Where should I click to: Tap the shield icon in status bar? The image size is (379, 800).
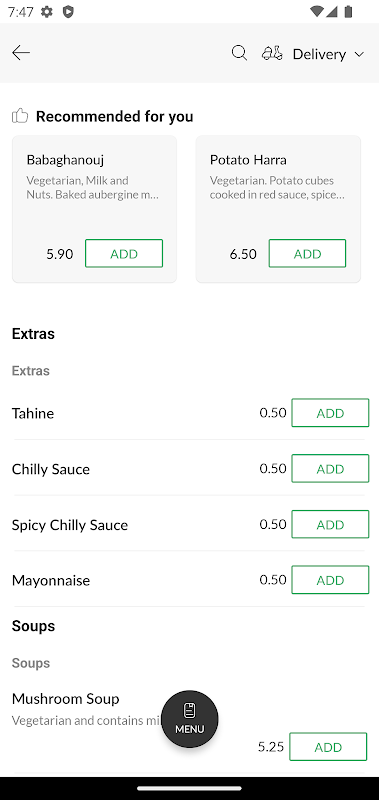(x=68, y=11)
